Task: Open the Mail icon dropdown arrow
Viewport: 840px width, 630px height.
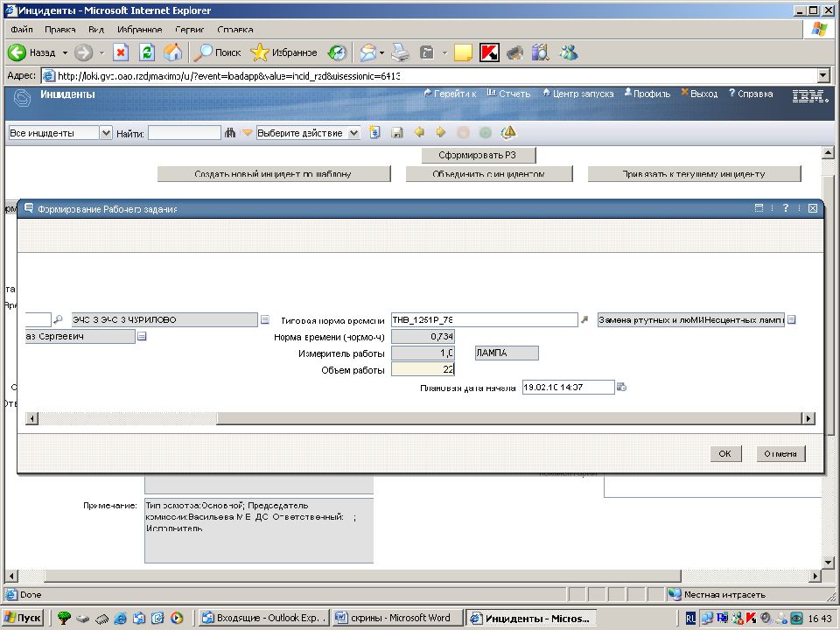Action: 382,52
